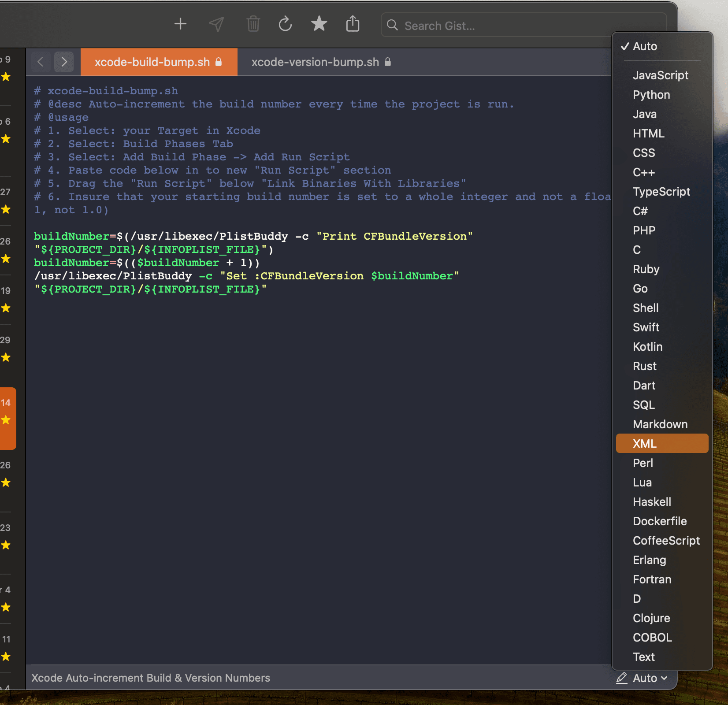Click the gist title Xcode Auto-increment Build & Version Numbers
Image resolution: width=728 pixels, height=705 pixels.
pos(151,678)
